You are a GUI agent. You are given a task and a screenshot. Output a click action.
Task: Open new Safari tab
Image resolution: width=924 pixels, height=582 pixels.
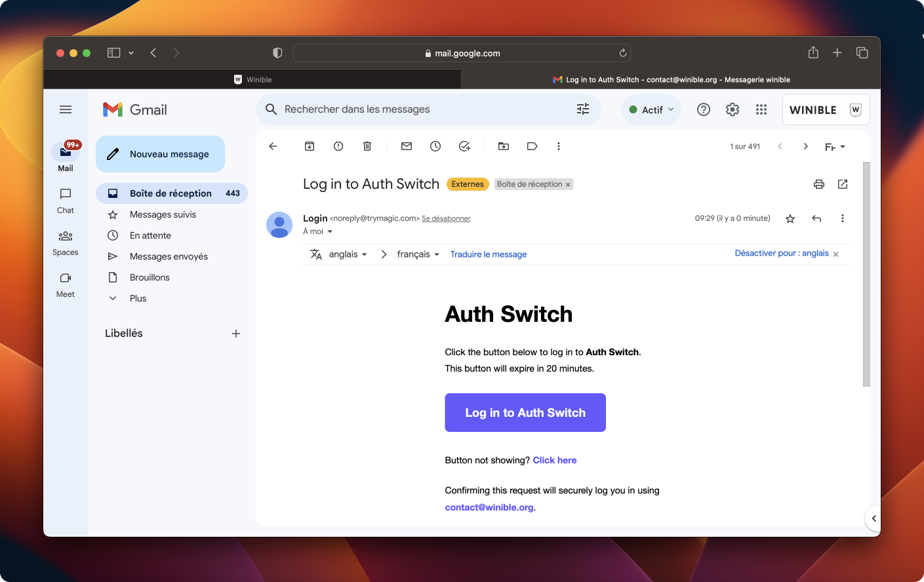tap(837, 53)
